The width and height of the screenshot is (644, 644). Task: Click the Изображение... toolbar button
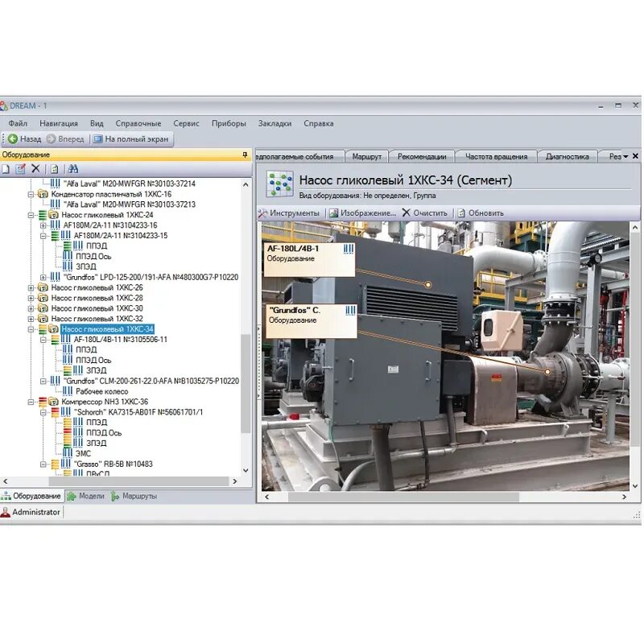(x=363, y=213)
